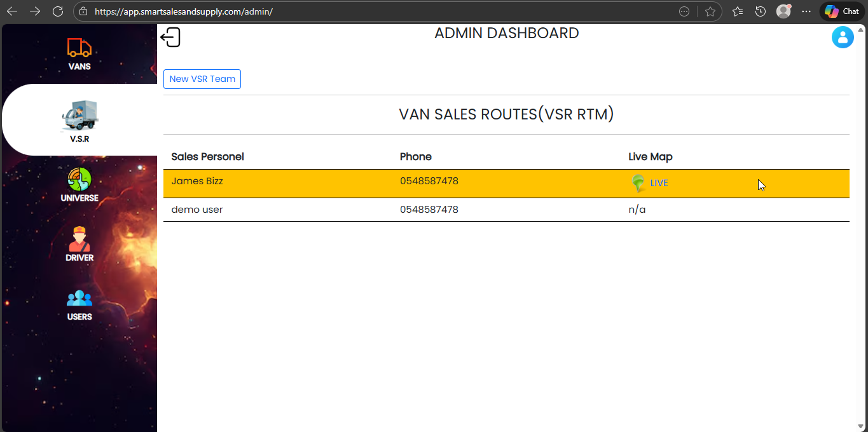Select the V.S.R delivery van icon

point(79,116)
